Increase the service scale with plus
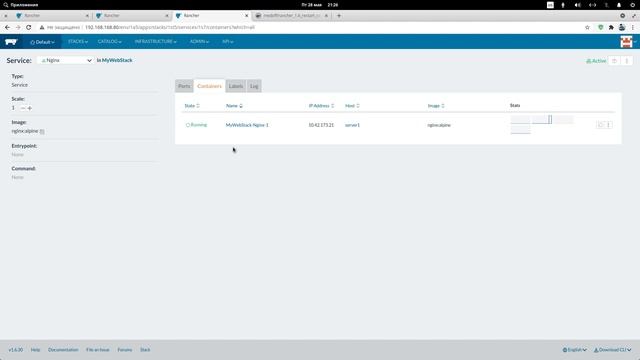This screenshot has width=640, height=360. pos(29,108)
